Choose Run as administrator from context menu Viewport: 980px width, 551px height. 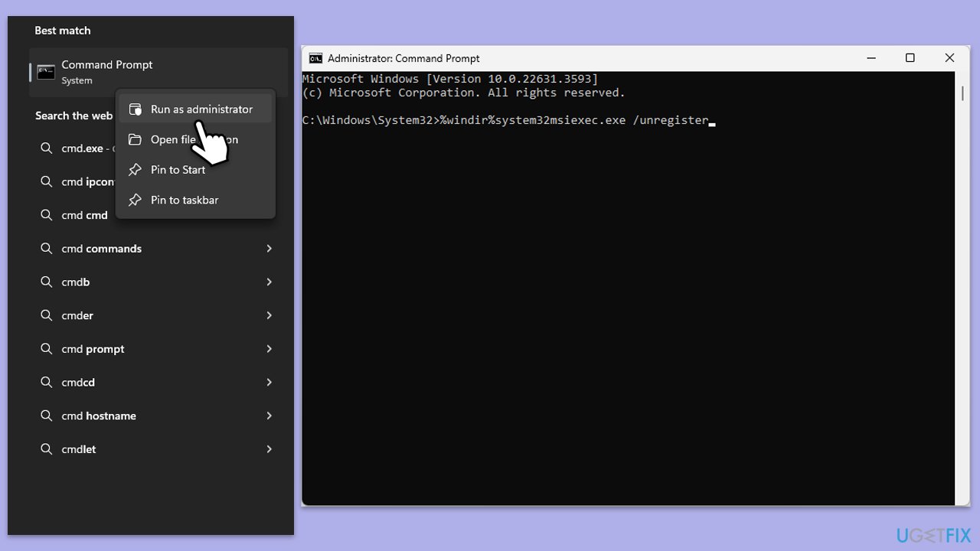[x=195, y=109]
